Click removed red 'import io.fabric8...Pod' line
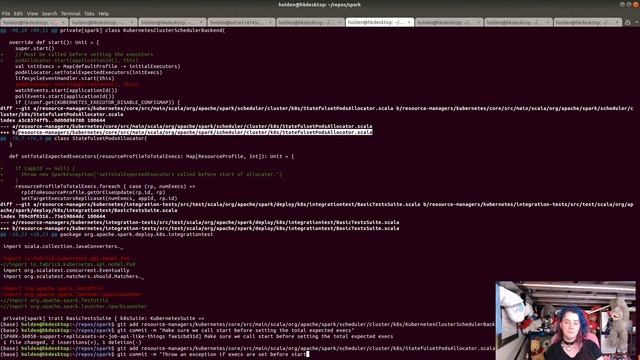640x360 pixels. pos(65,258)
